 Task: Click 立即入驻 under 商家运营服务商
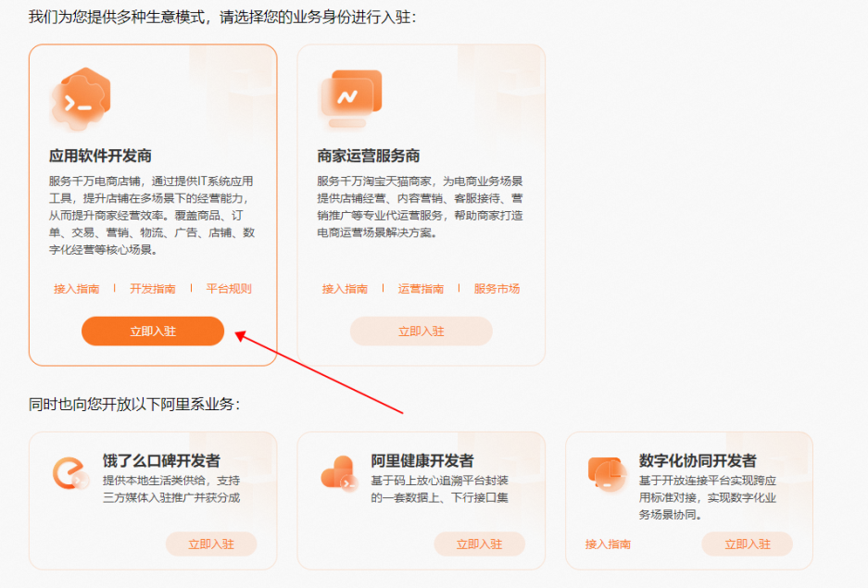(x=421, y=332)
